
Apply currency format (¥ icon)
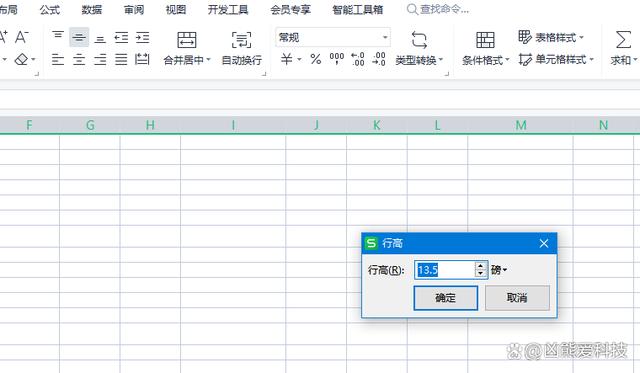[287, 60]
